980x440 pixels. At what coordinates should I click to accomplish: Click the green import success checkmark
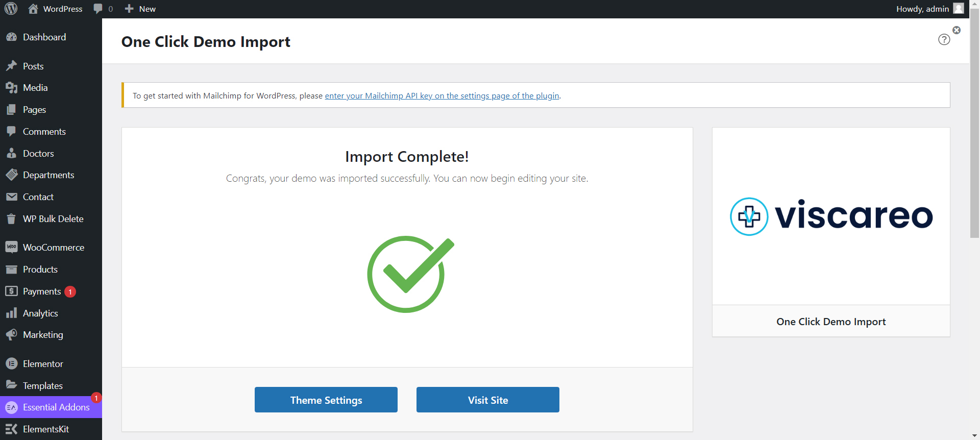410,275
